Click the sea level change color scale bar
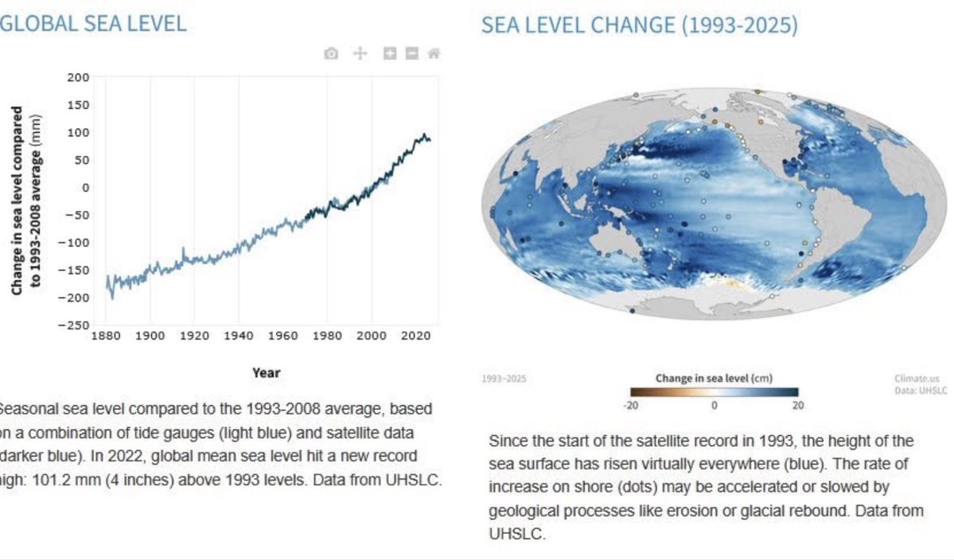The width and height of the screenshot is (954, 560). 715,392
